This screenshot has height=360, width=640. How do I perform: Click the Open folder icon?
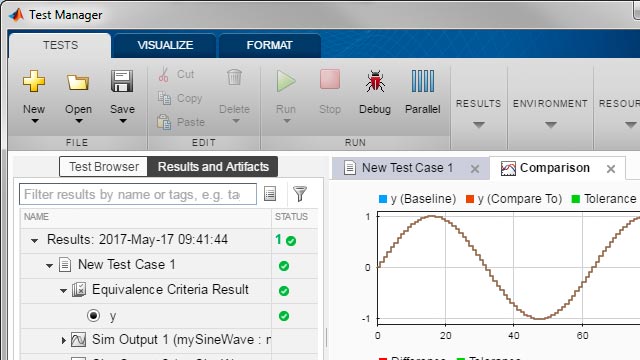click(78, 82)
